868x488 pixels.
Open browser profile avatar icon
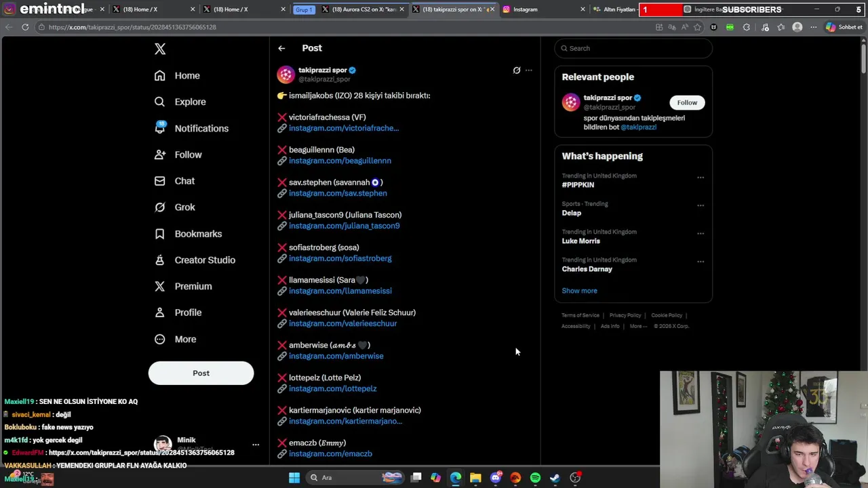pyautogui.click(x=797, y=27)
